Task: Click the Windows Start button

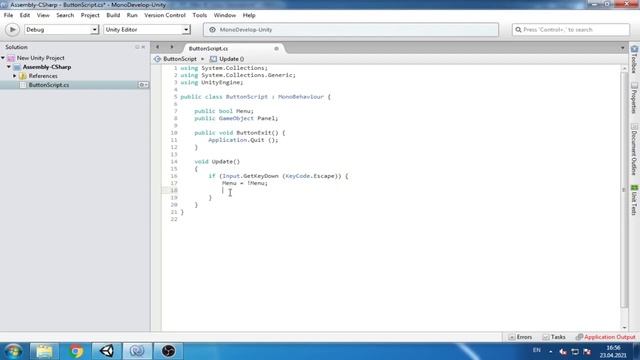Action: click(x=13, y=351)
